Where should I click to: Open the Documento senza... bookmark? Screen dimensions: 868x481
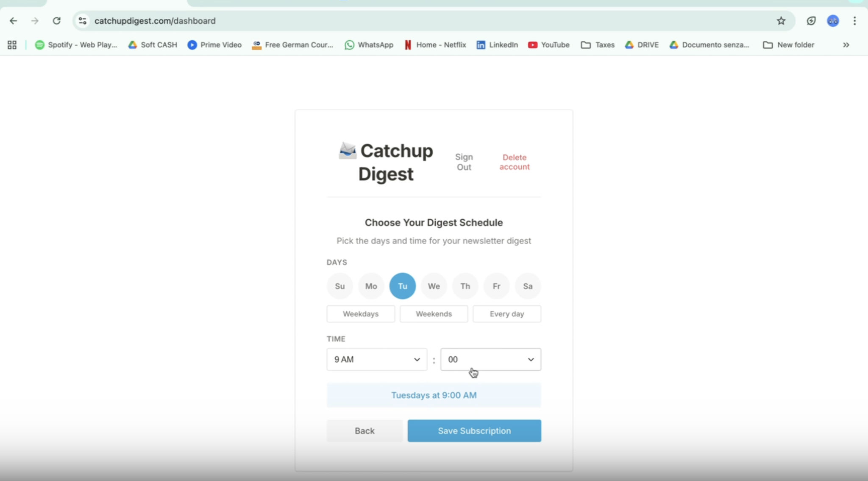pyautogui.click(x=709, y=45)
